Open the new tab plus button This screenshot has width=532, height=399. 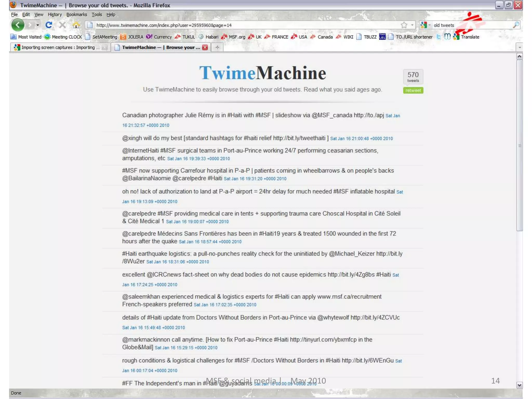217,47
